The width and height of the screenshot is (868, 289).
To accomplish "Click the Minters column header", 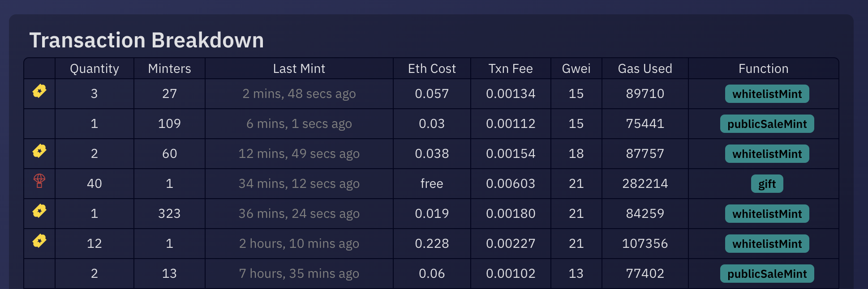I will coord(169,68).
